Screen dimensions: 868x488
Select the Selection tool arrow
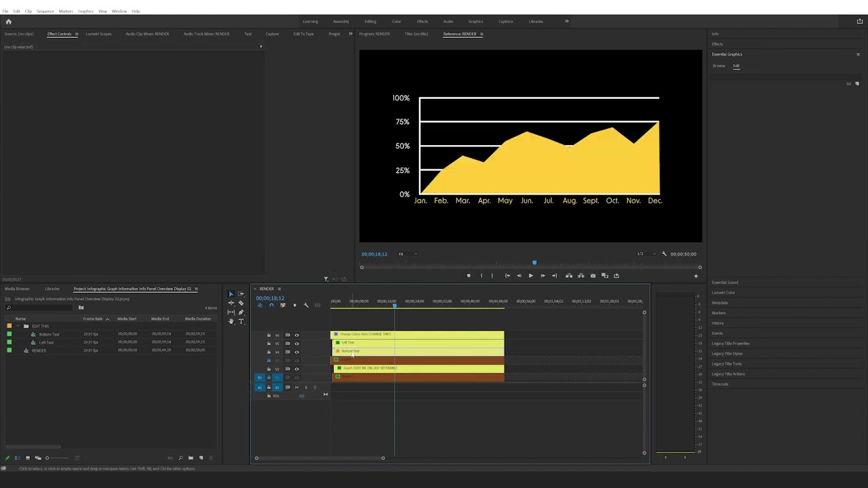(231, 294)
